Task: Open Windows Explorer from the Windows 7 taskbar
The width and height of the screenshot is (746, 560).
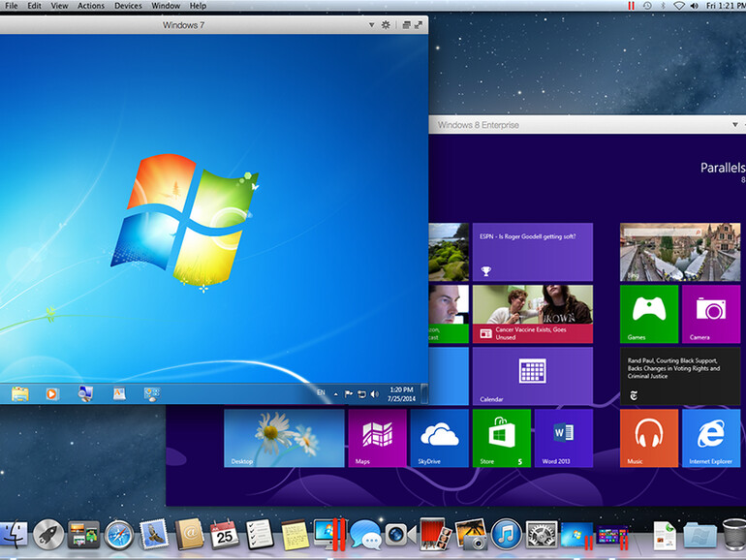Action: pos(19,393)
